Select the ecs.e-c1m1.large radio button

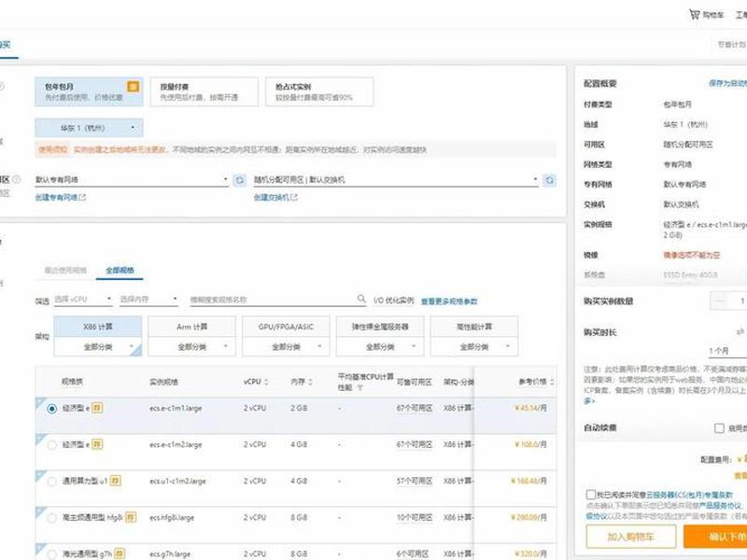tap(52, 409)
